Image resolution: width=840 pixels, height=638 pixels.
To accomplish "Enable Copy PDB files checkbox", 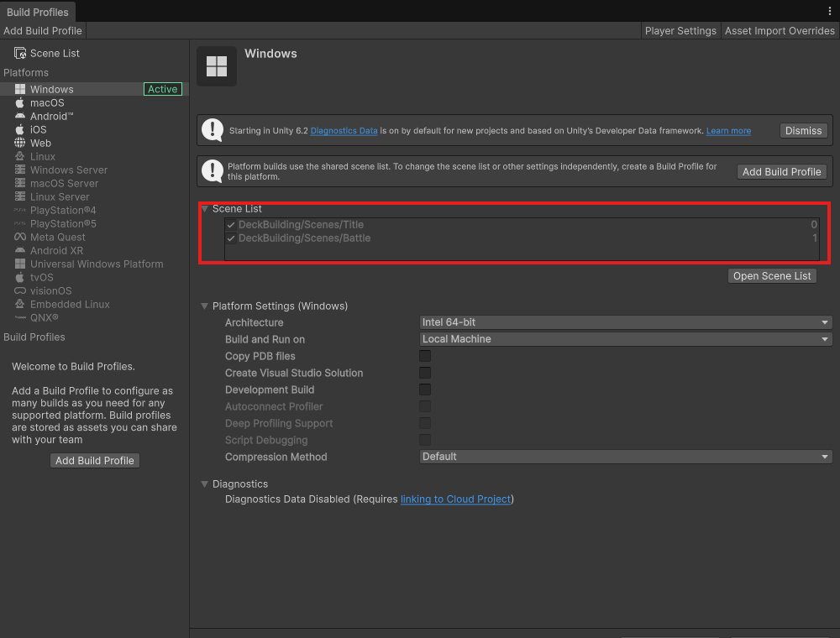I will pos(425,356).
